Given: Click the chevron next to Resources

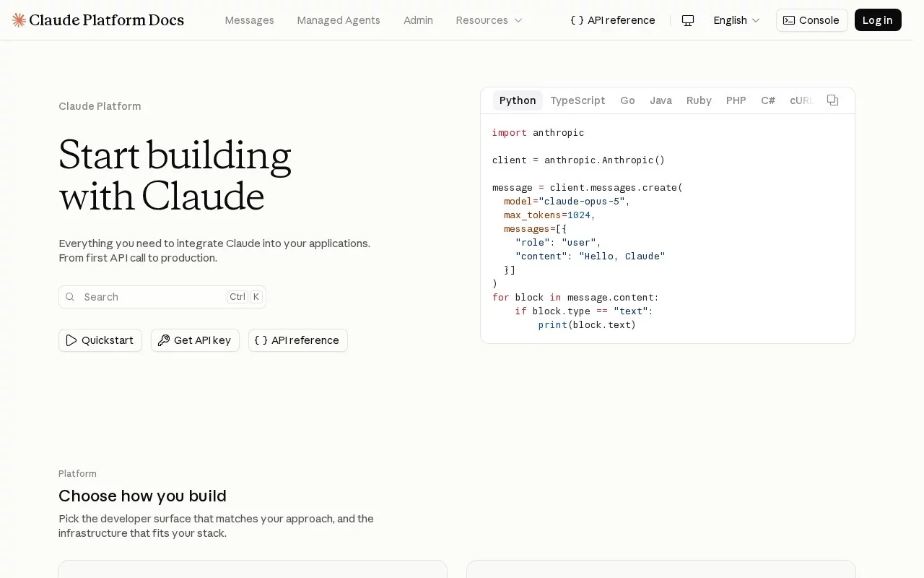Looking at the screenshot, I should 518,20.
